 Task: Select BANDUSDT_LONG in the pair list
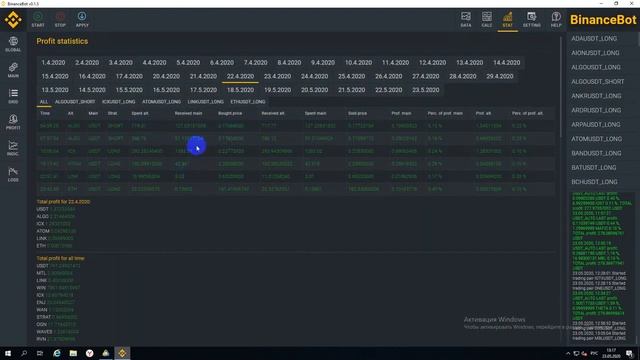click(596, 153)
